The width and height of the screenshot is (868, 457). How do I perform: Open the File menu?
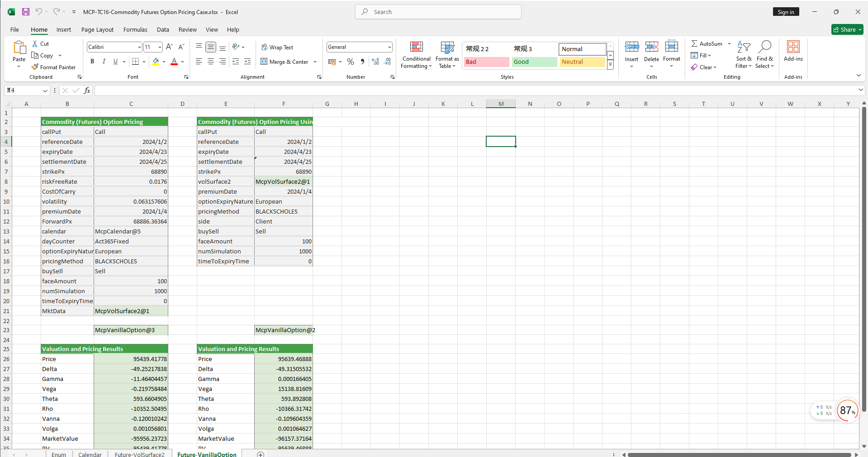14,29
